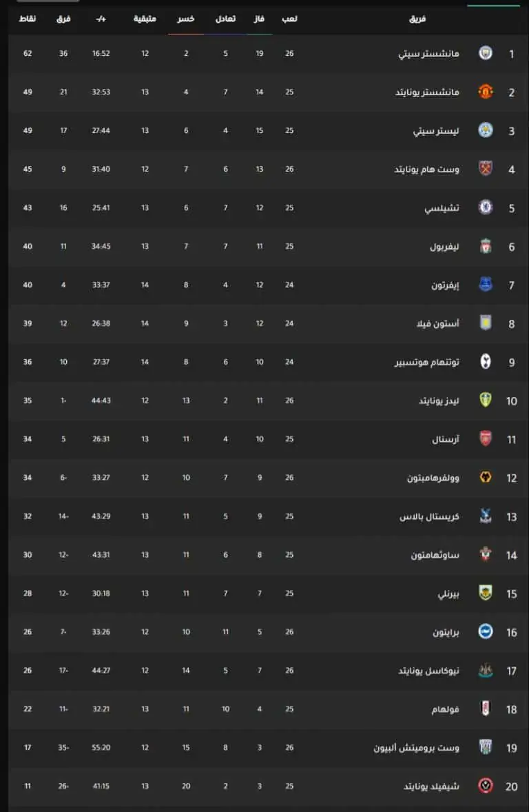Open Leicester City's crest icon
This screenshot has height=812, width=529.
point(486,130)
